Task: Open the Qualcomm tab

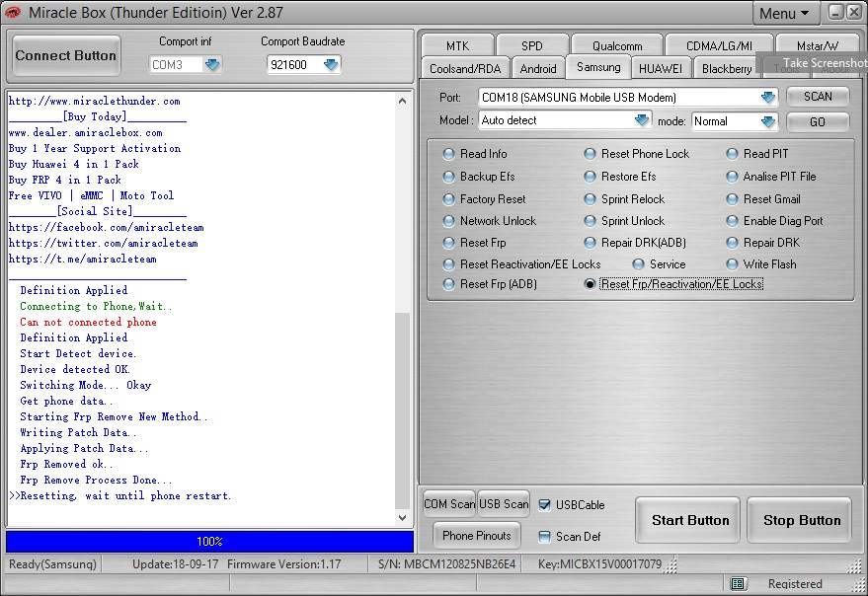Action: [617, 45]
